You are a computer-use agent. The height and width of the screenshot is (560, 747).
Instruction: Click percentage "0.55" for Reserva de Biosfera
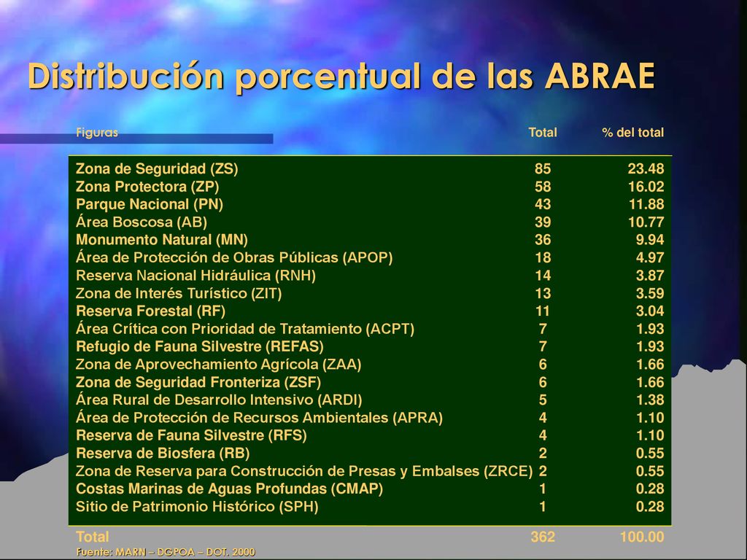pyautogui.click(x=650, y=453)
